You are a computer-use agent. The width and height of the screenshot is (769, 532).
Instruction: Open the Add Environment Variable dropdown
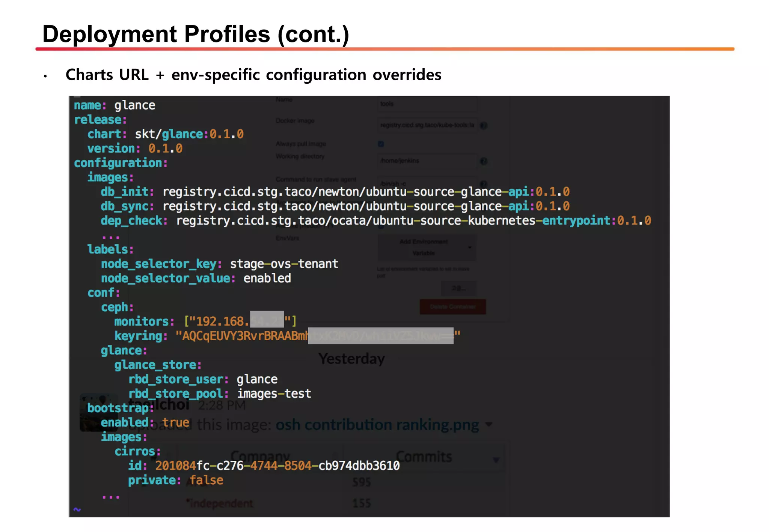point(427,247)
